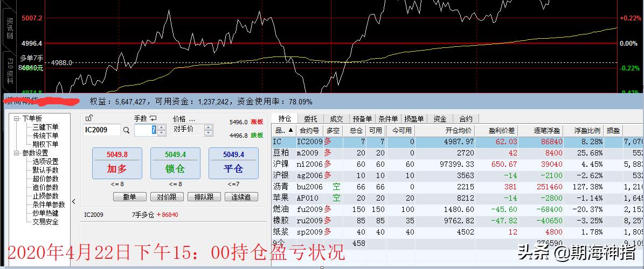
Task: Open 炒单热键 in the tree
Action: 46,213
